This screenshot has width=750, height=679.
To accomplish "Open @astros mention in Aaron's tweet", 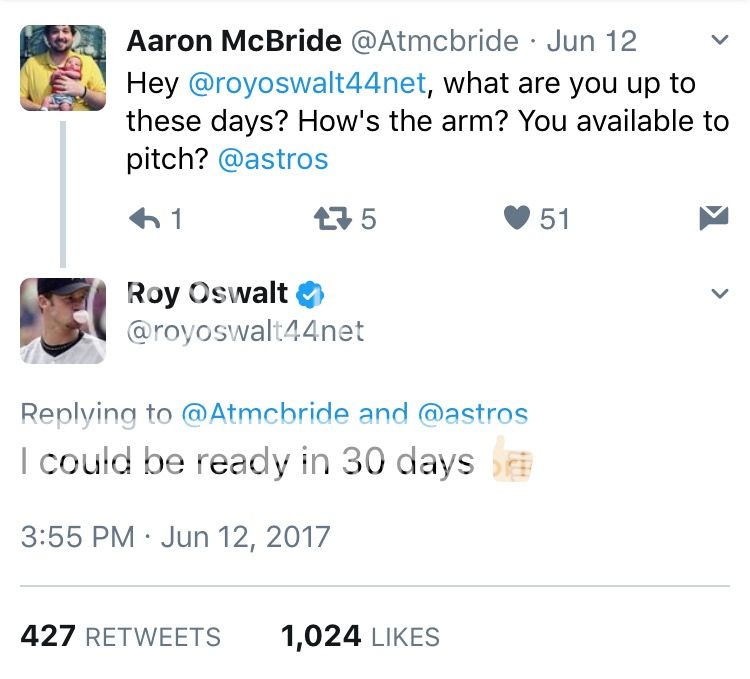I will [x=272, y=159].
